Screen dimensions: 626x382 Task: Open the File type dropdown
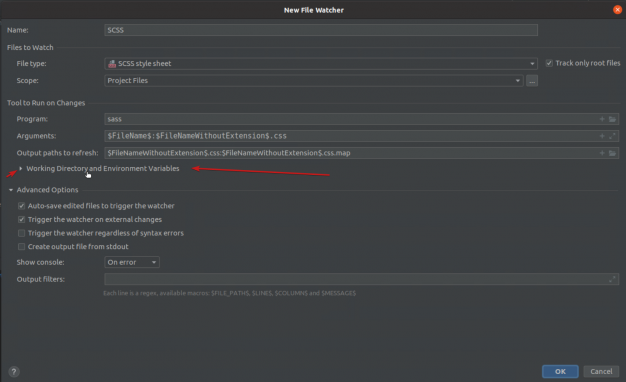(x=321, y=63)
